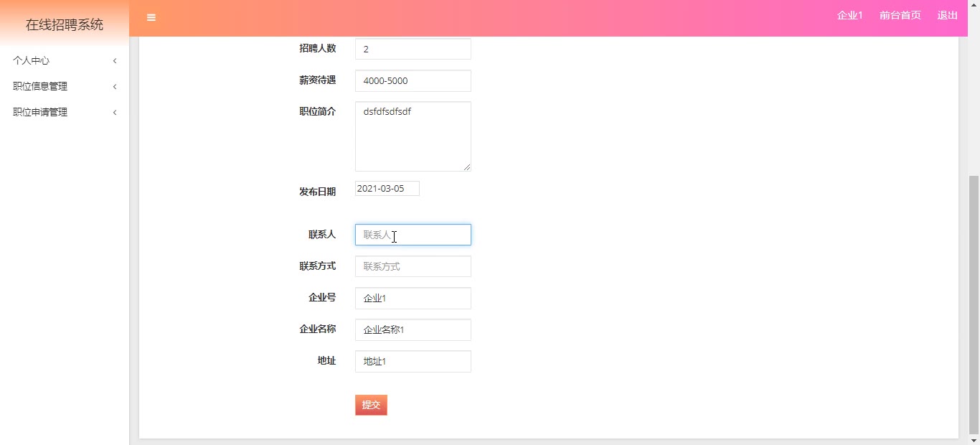Focus the 企业号 input field
980x445 pixels.
point(413,298)
